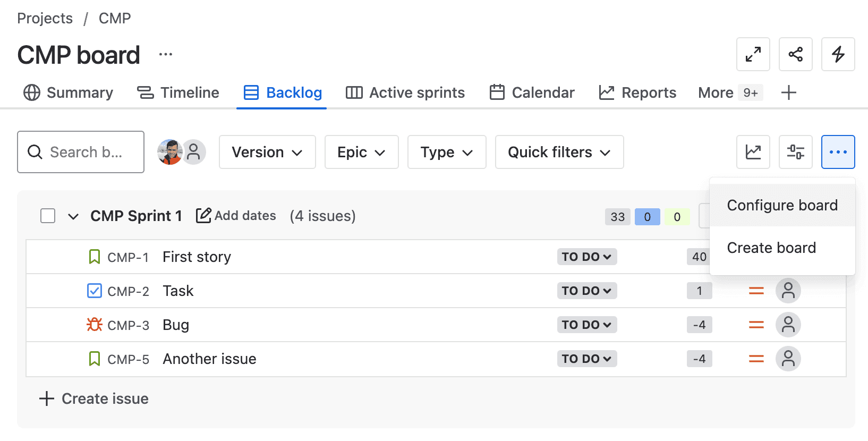Click the unassigned avatar filter

[x=194, y=152]
